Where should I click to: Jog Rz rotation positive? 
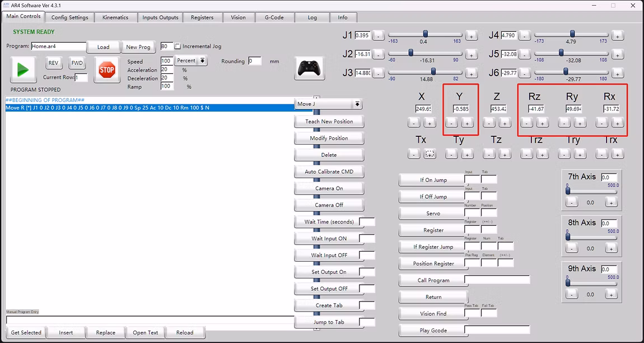pos(542,123)
